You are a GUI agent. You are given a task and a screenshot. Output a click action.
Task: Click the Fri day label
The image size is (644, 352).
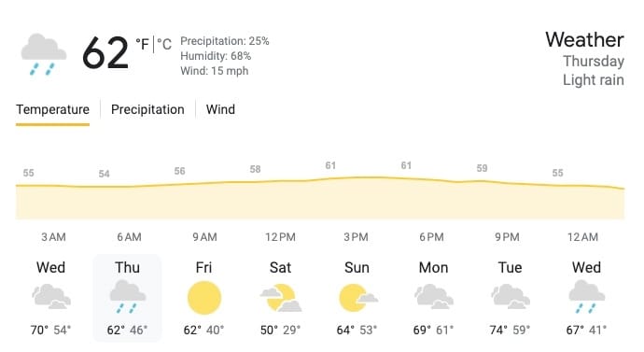click(203, 268)
